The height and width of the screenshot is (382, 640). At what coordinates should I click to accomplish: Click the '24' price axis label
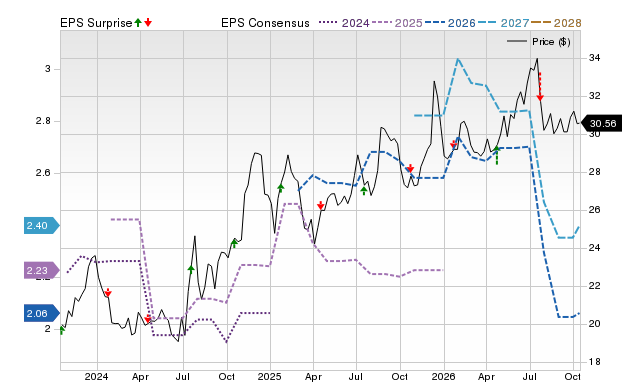[x=594, y=247]
